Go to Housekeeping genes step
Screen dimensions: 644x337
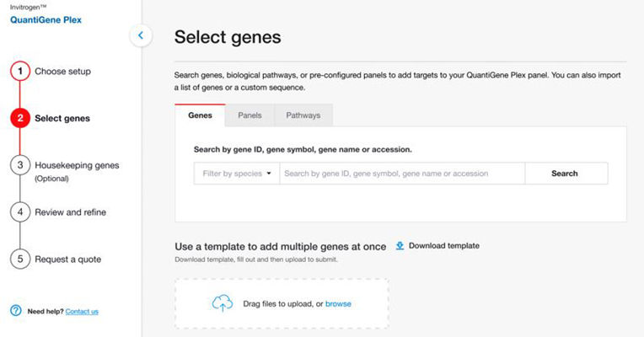(77, 165)
